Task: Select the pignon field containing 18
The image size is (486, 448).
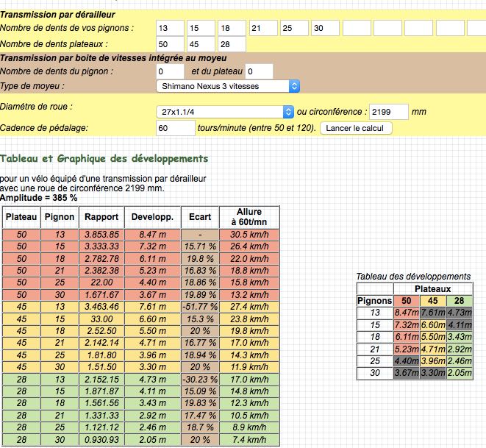Action: pyautogui.click(x=232, y=28)
